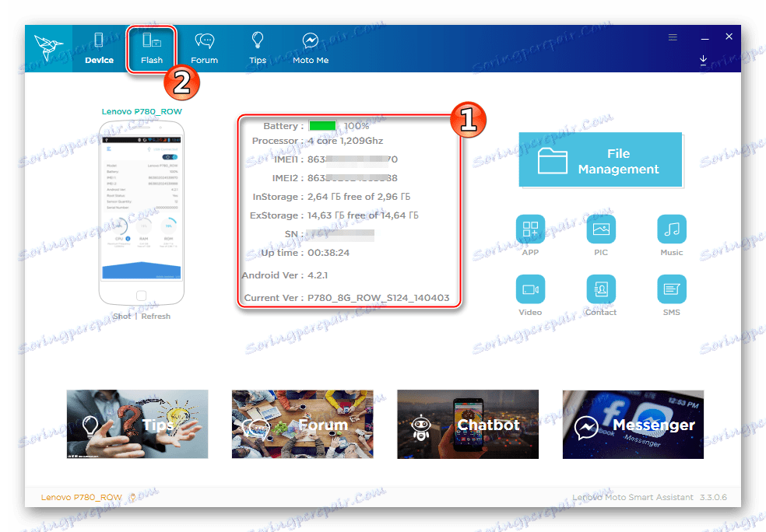Click the Current Ver value P780_8G_ROW_S124_140403
The image size is (766, 532).
tap(378, 298)
